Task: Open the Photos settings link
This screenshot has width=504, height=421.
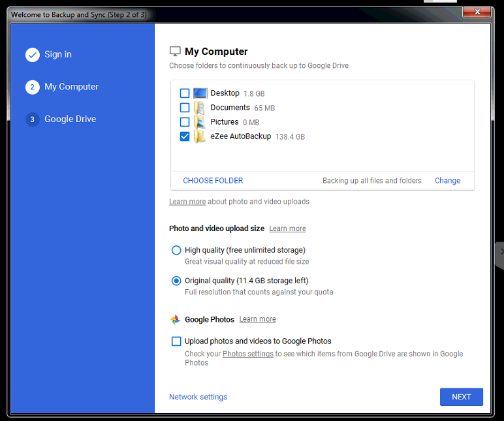Action: tap(248, 354)
